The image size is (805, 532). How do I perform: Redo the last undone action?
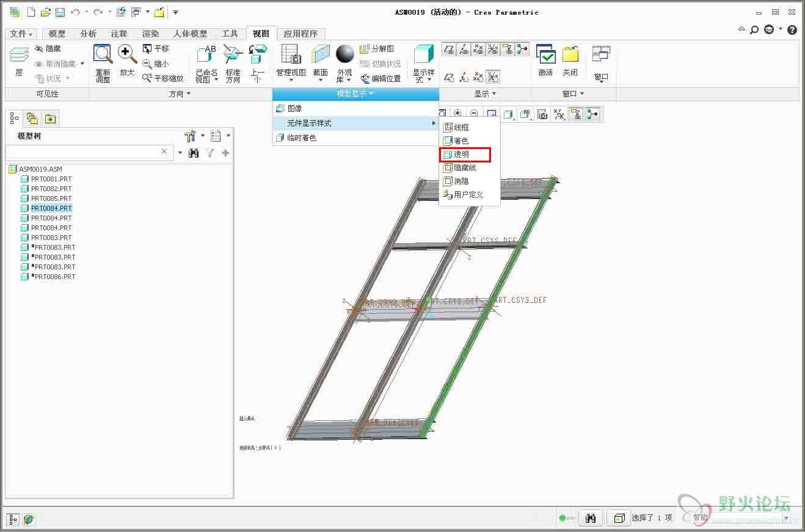click(x=98, y=12)
